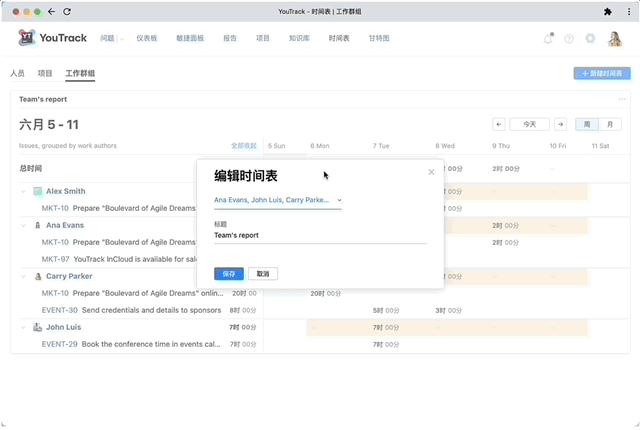
Task: Open the user profile avatar
Action: [614, 38]
